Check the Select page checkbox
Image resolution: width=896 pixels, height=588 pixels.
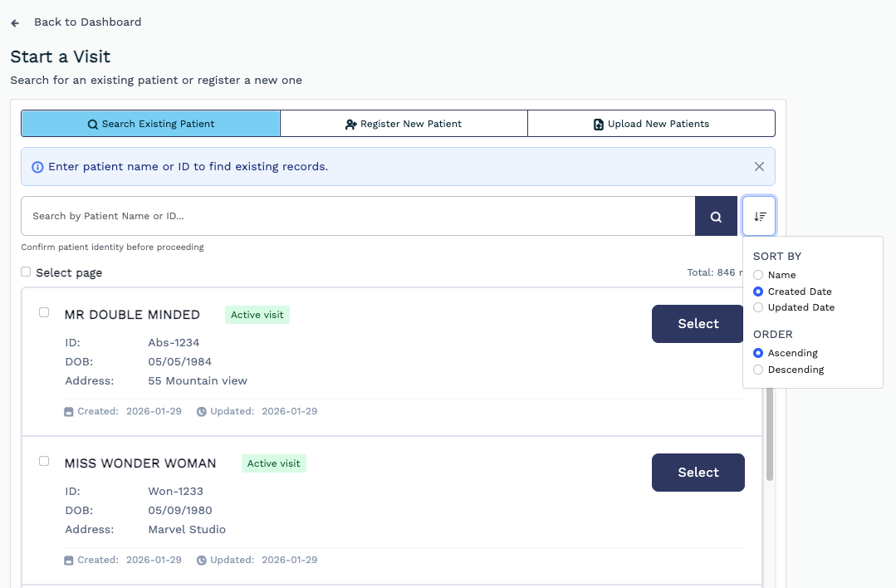(26, 272)
